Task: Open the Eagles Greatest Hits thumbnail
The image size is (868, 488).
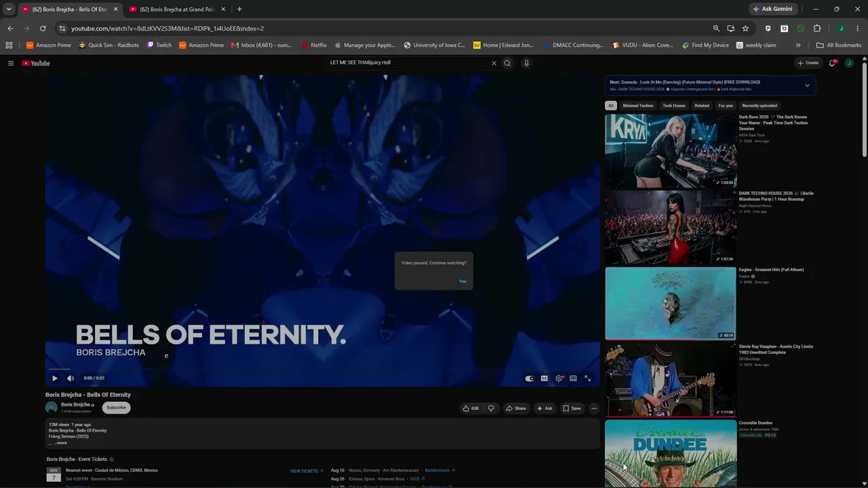Action: click(671, 304)
